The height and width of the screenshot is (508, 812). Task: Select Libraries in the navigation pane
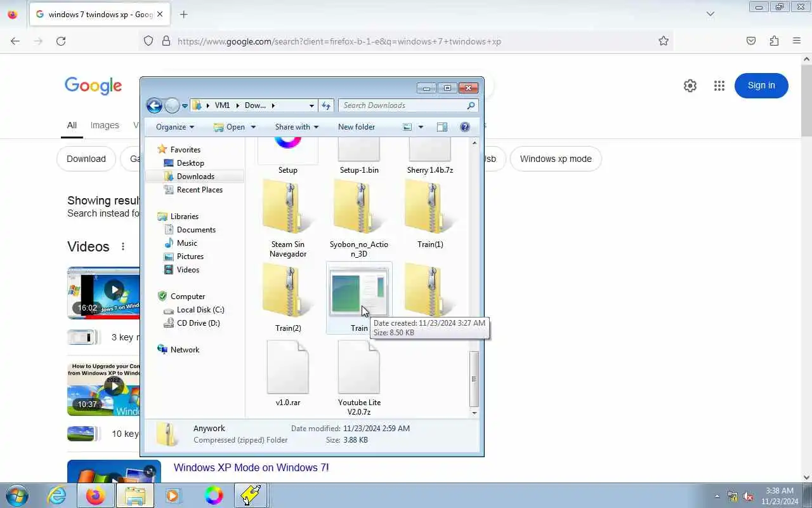pos(184,217)
